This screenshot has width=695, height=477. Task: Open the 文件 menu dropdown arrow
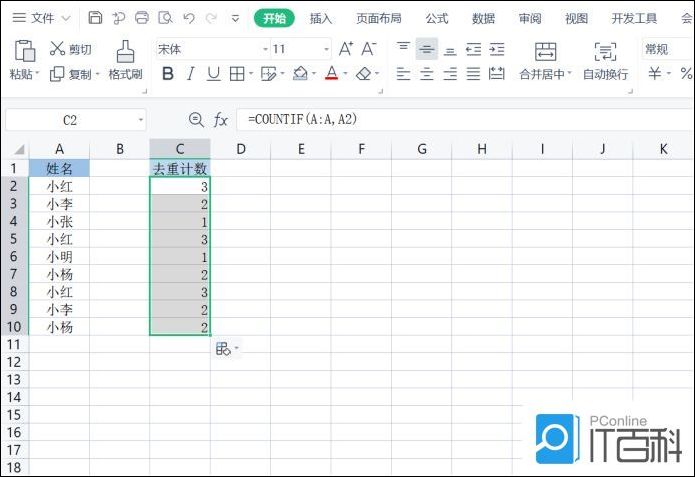[x=66, y=18]
